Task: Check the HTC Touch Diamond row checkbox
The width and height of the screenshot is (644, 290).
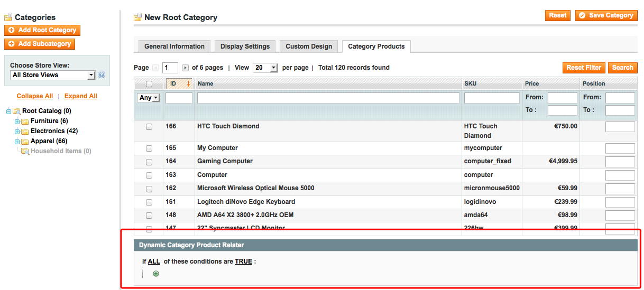Action: click(149, 127)
